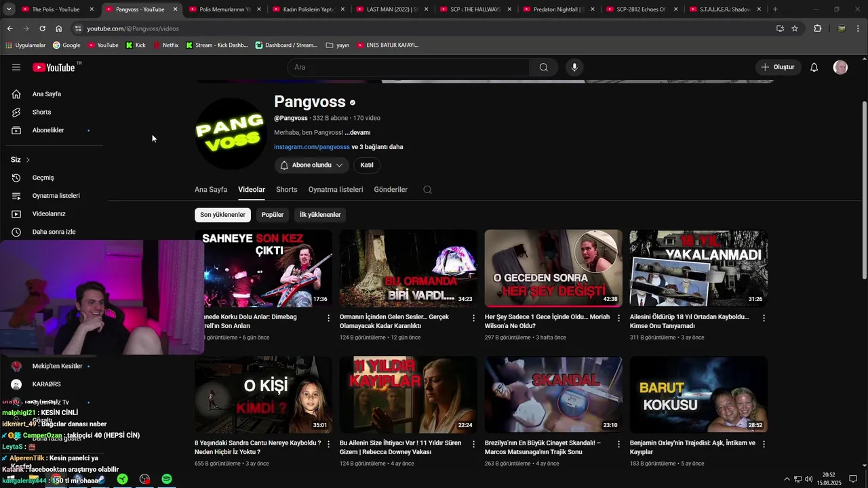Show hidden system tray icons chevron
868x488 pixels.
pos(787,479)
